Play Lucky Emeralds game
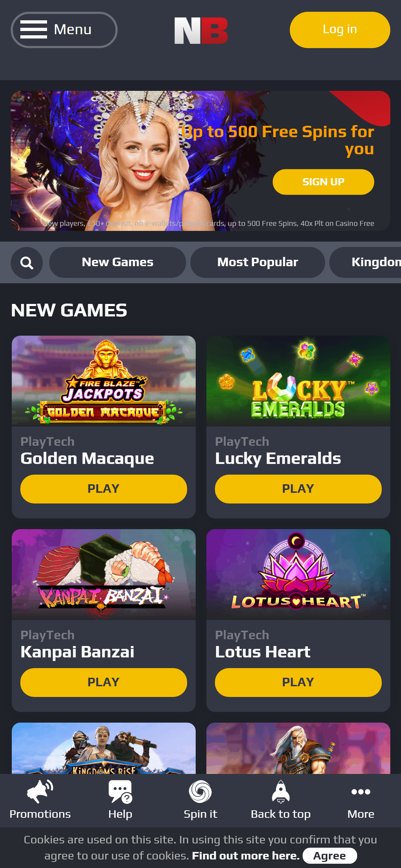The image size is (401, 868). tap(298, 489)
